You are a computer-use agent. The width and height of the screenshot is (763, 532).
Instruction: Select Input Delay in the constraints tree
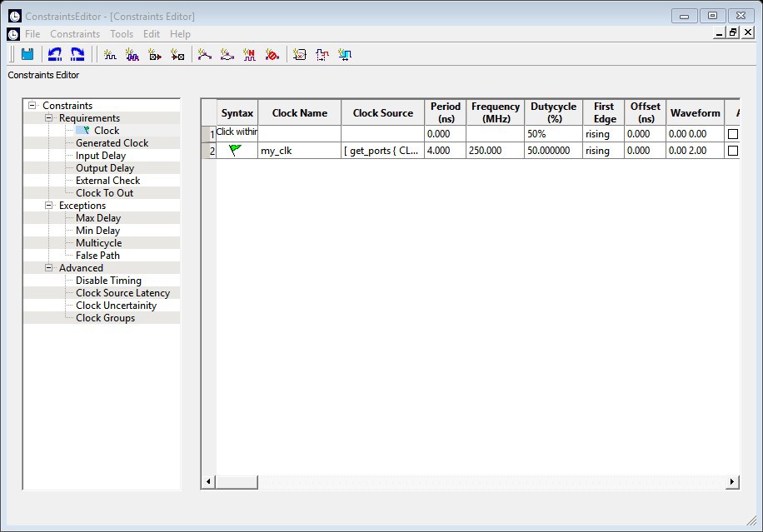tap(101, 156)
